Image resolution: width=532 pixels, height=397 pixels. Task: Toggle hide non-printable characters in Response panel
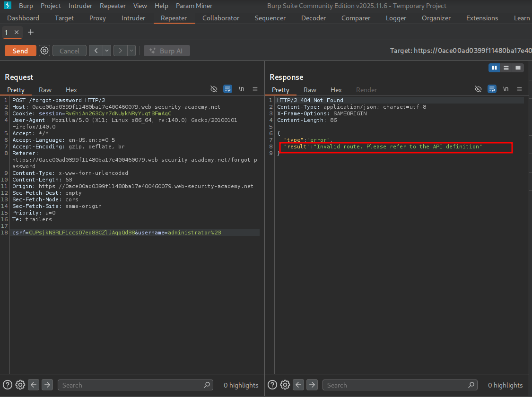478,89
